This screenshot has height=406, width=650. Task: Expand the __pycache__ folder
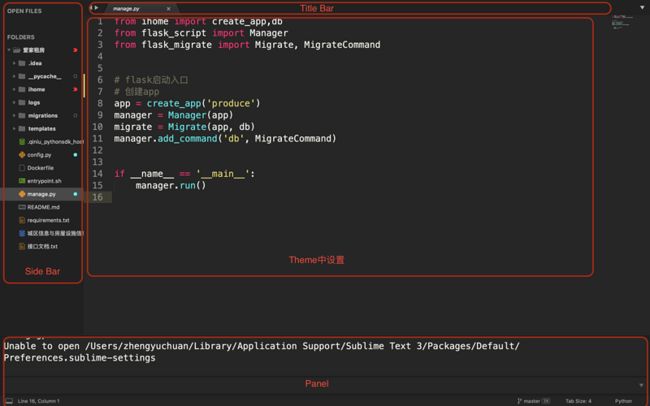[x=14, y=76]
